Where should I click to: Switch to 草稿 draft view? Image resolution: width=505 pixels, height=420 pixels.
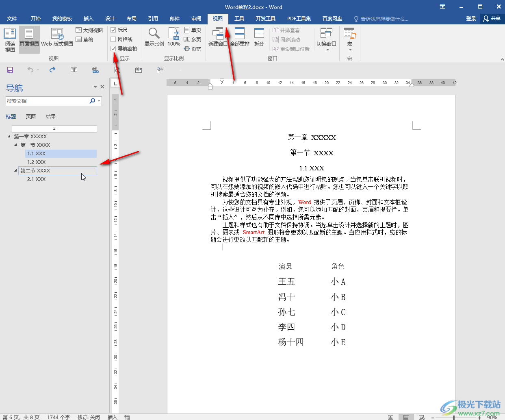point(85,39)
